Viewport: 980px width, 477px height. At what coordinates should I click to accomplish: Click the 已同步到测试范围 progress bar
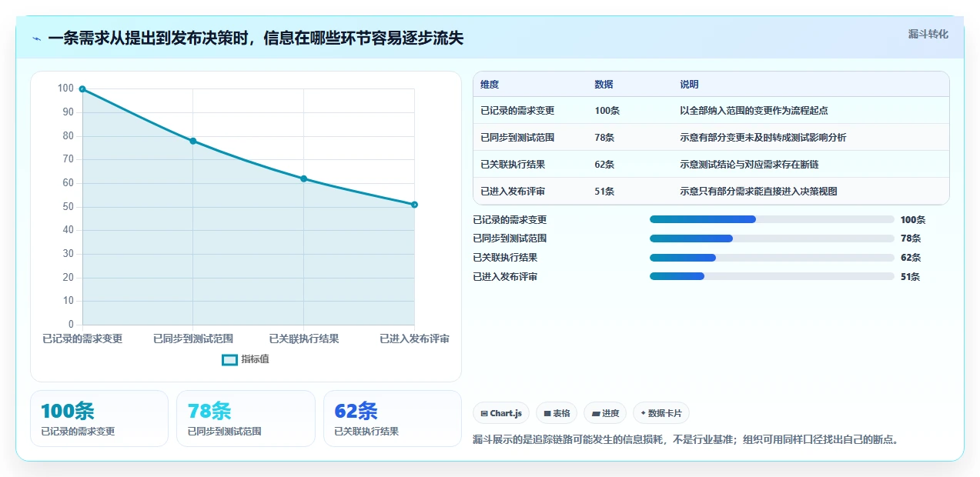(772, 239)
